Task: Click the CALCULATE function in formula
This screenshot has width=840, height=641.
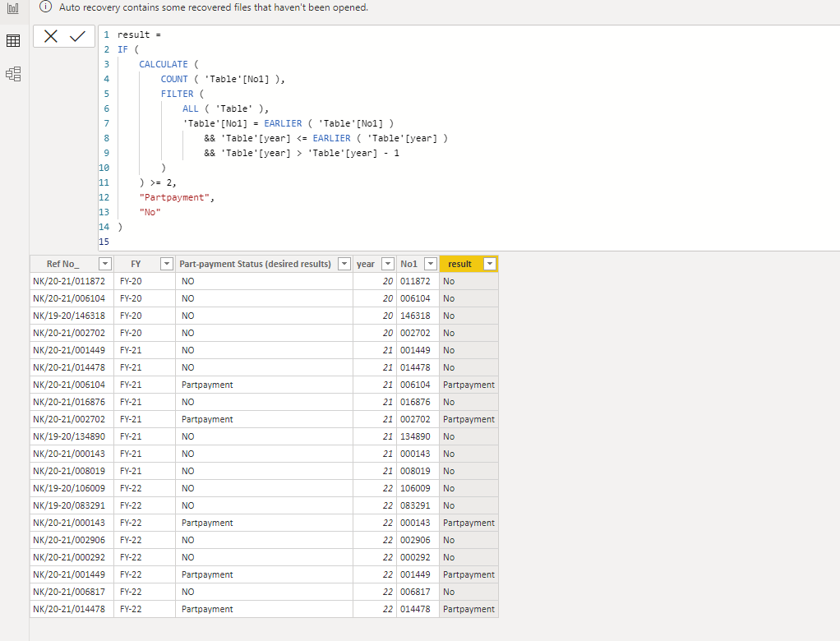Action: 164,64
